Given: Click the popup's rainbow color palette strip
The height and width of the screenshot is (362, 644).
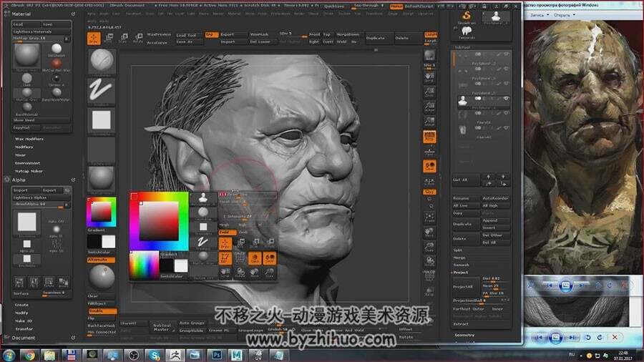Looking at the screenshot, I should coord(144,265).
